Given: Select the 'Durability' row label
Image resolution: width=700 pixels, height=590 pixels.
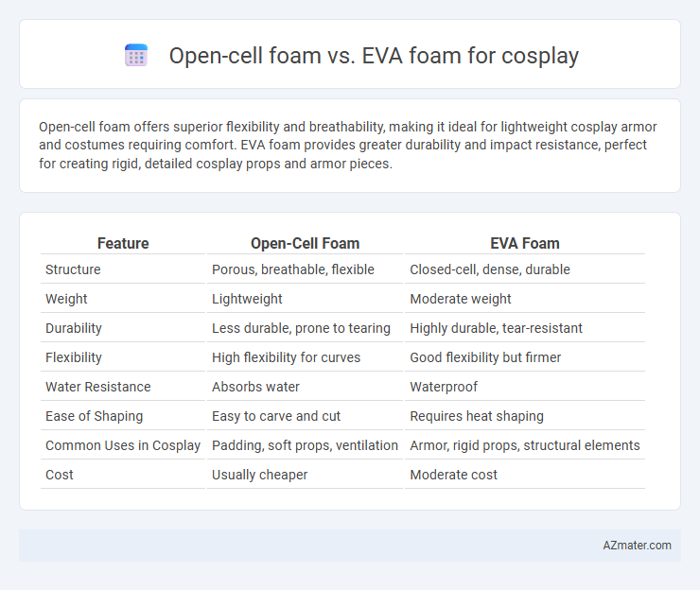Looking at the screenshot, I should tap(74, 328).
